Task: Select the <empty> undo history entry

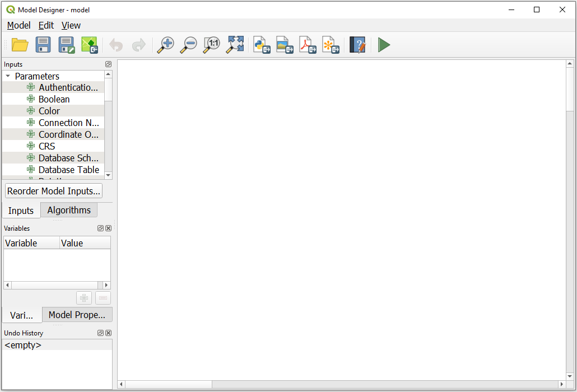Action: 57,345
